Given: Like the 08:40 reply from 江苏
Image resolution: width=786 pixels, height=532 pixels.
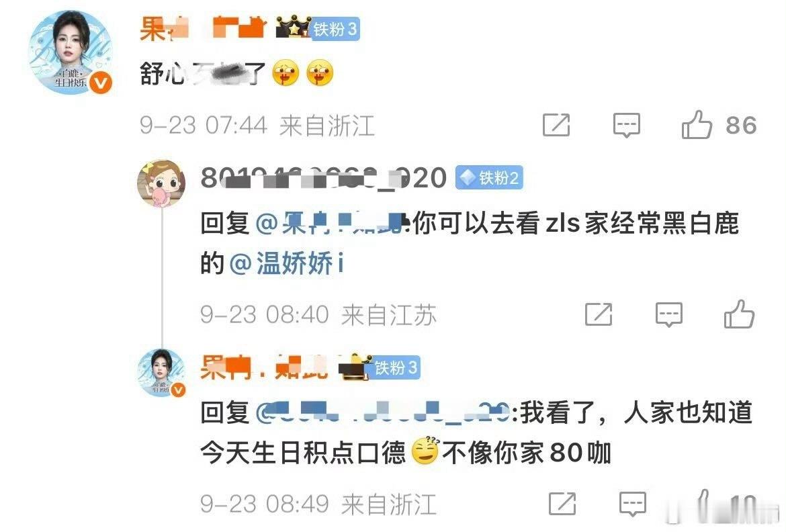Looking at the screenshot, I should click(x=739, y=314).
